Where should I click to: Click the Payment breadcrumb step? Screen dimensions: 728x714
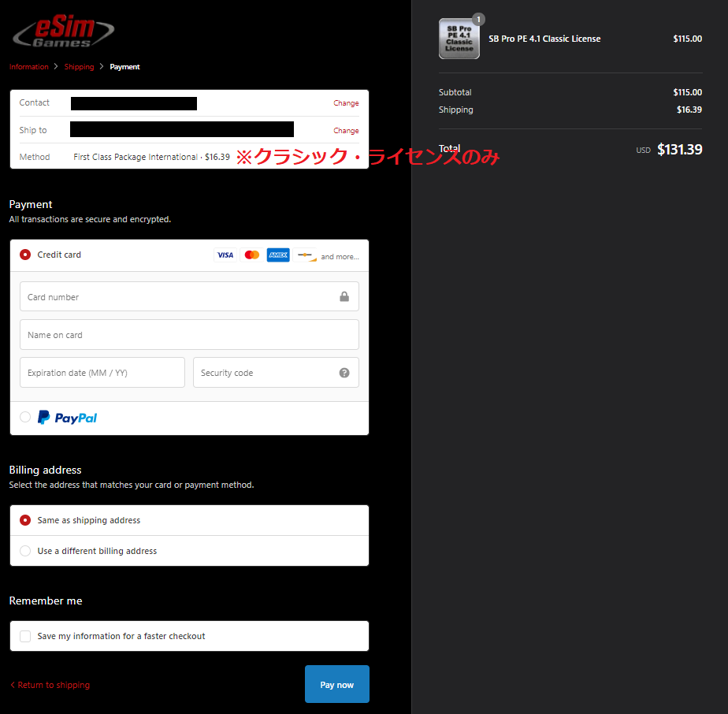pos(125,67)
